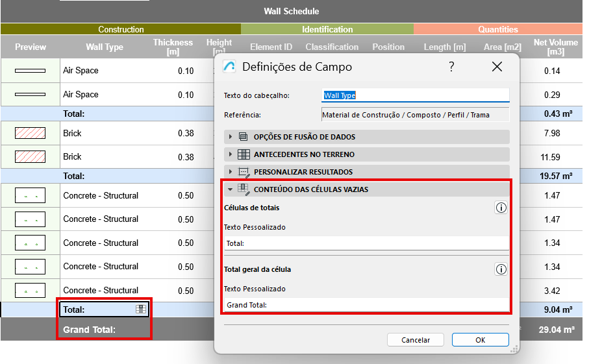The width and height of the screenshot is (589, 364).
Task: Collapse Conteúdo das Células Vazias section
Action: coord(367,189)
